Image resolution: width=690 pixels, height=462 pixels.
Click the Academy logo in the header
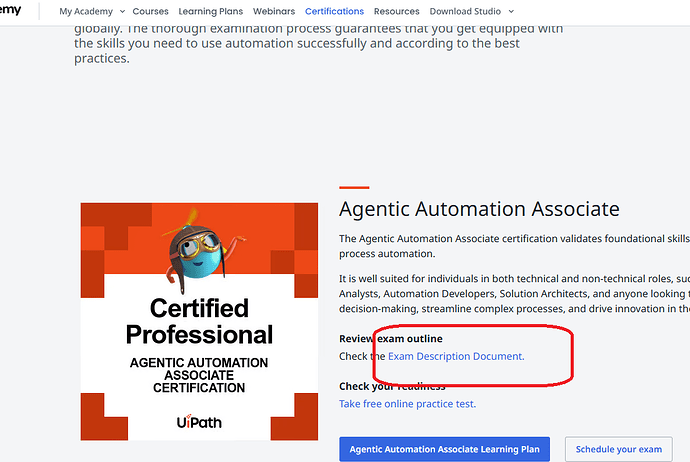[x=11, y=10]
